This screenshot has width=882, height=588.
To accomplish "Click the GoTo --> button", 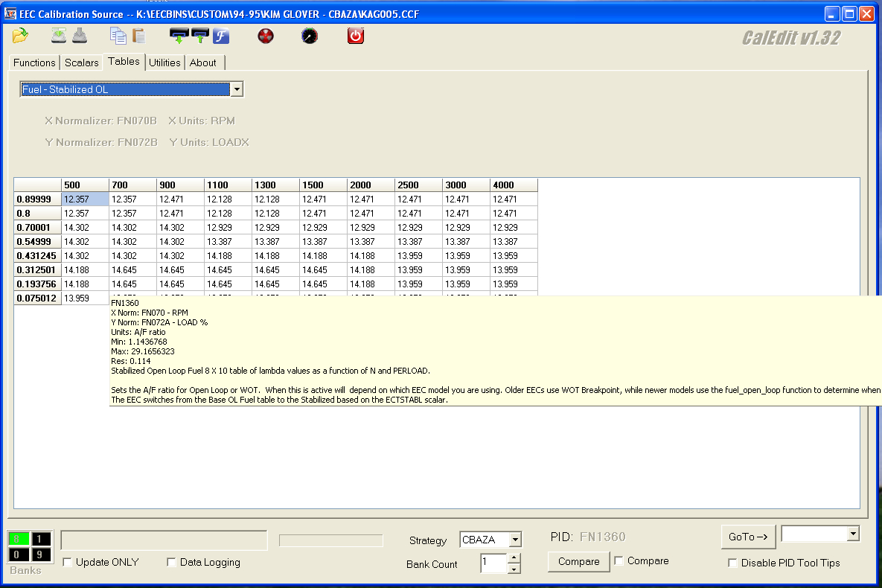I will pos(748,537).
